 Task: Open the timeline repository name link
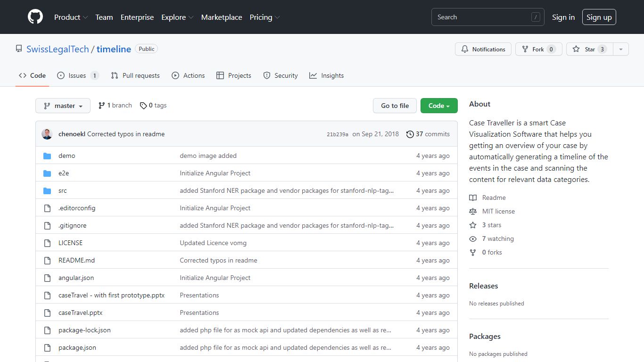[114, 49]
